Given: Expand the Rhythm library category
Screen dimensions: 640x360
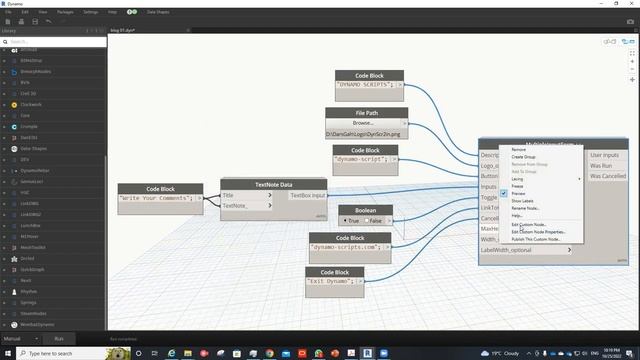Looking at the screenshot, I should coord(4,292).
